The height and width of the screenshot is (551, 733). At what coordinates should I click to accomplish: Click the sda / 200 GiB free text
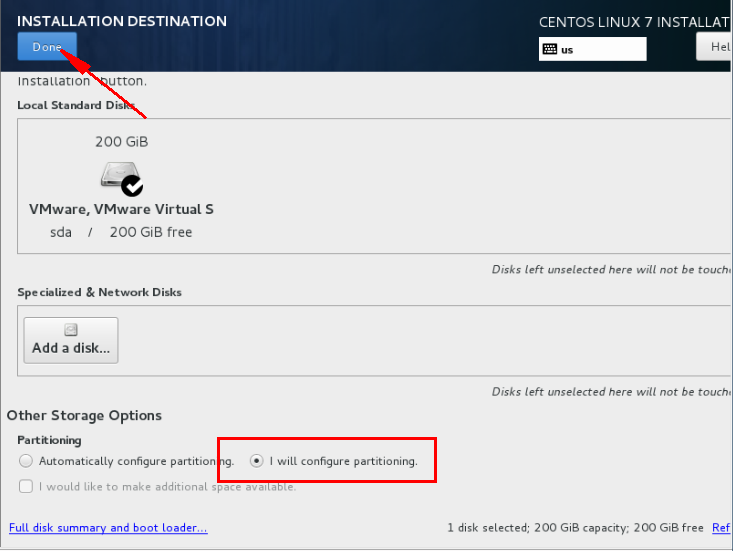point(121,232)
